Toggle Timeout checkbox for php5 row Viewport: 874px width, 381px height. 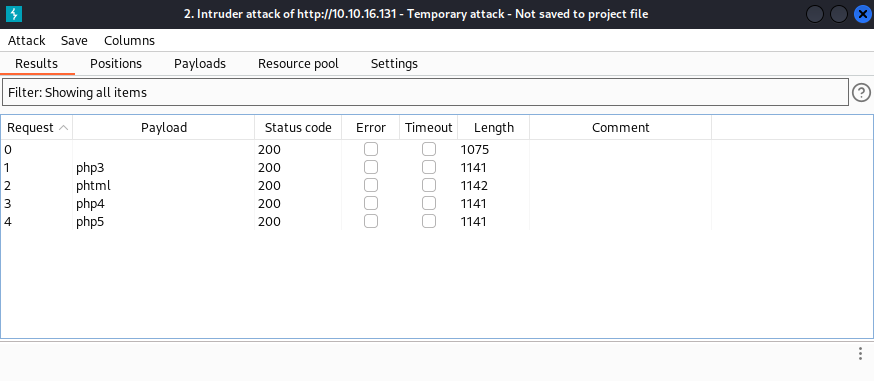429,221
